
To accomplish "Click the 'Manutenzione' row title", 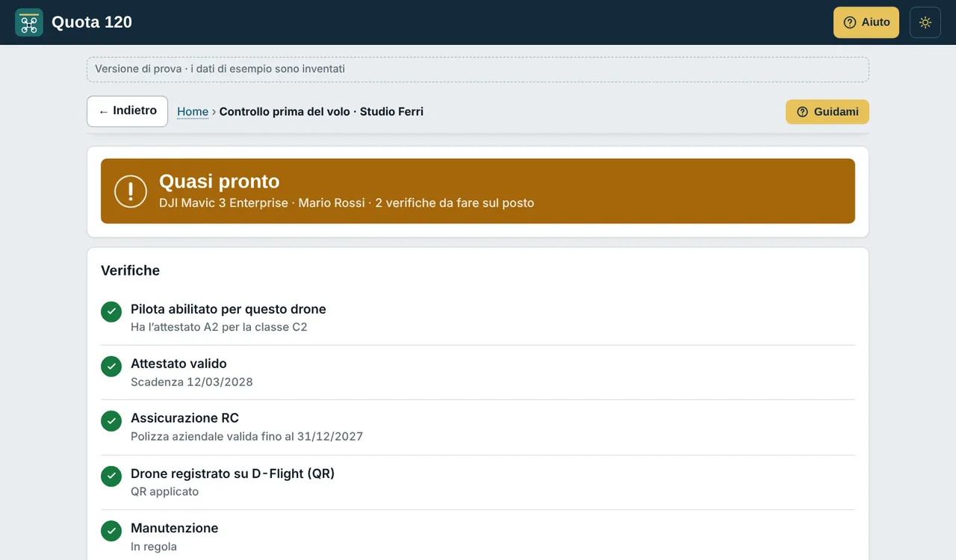I will (175, 528).
